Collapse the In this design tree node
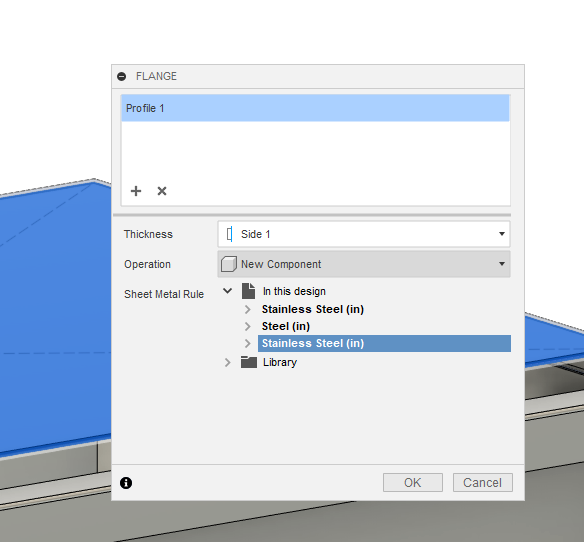The height and width of the screenshot is (542, 584). tap(228, 291)
